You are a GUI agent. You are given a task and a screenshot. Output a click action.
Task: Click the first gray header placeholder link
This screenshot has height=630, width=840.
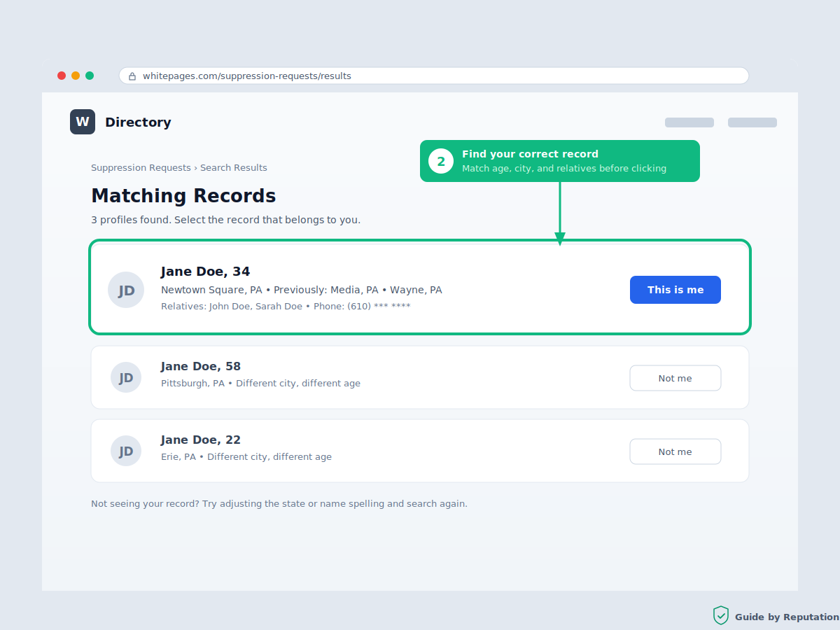click(689, 122)
